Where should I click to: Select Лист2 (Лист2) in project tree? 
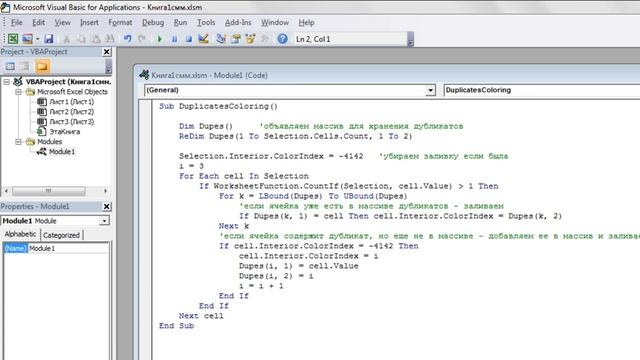(71, 111)
